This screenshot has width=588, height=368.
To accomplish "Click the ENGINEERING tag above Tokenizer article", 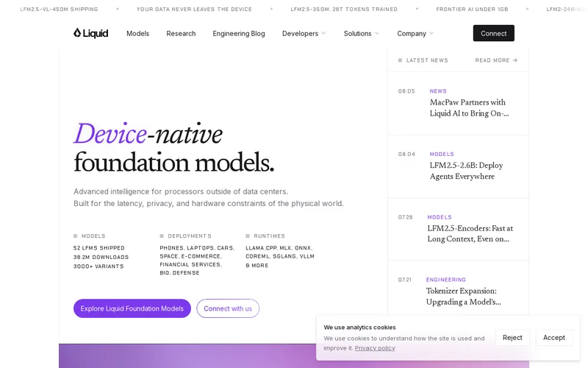I will tap(446, 280).
